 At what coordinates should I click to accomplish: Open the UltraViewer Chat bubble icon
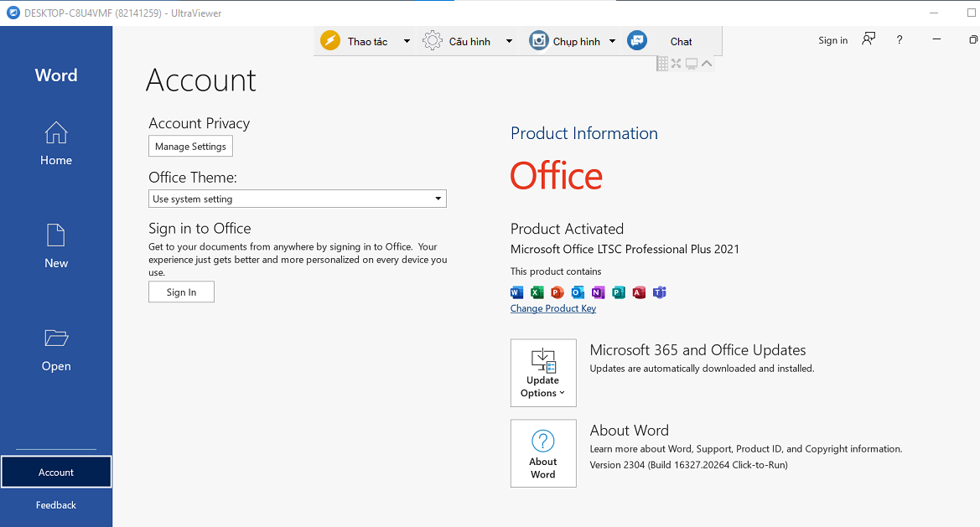tap(637, 40)
